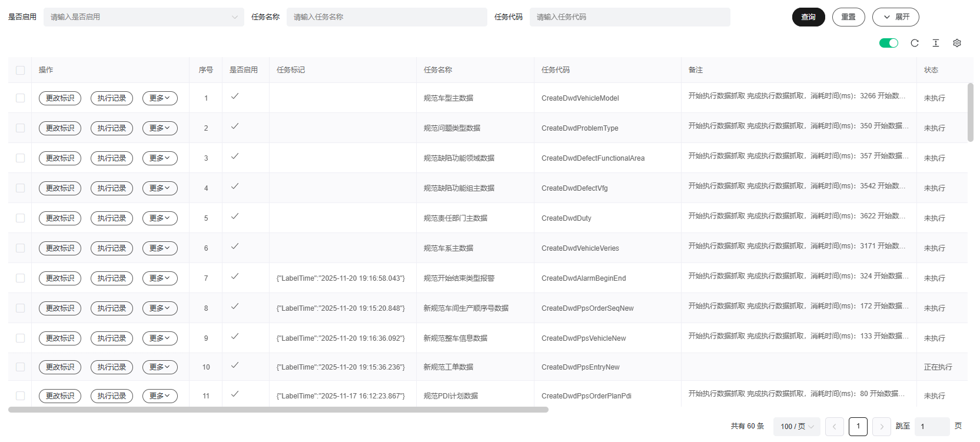Open the 100 / 页 page size selector
The height and width of the screenshot is (442, 980).
[x=796, y=427]
